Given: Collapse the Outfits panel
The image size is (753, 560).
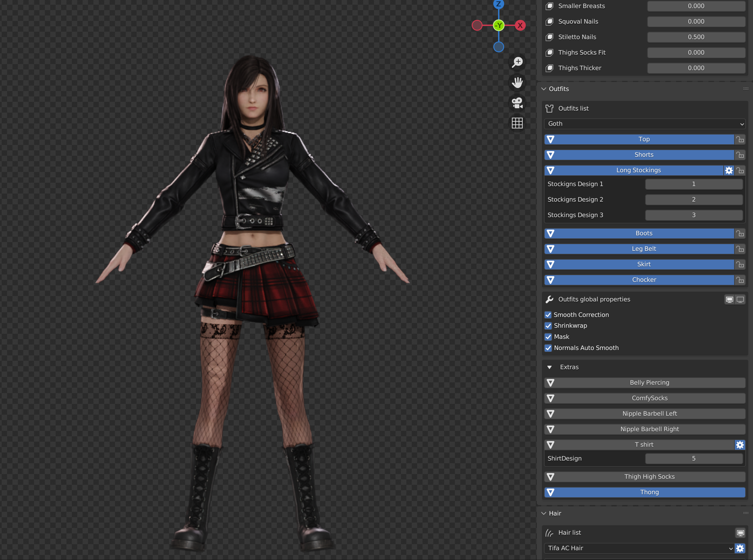Looking at the screenshot, I should pos(544,89).
